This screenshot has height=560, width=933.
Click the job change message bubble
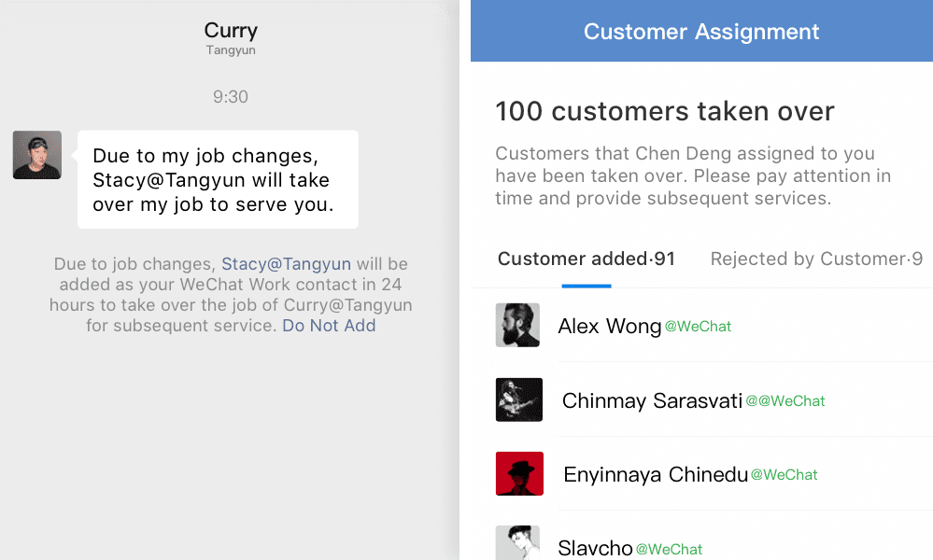(x=218, y=179)
